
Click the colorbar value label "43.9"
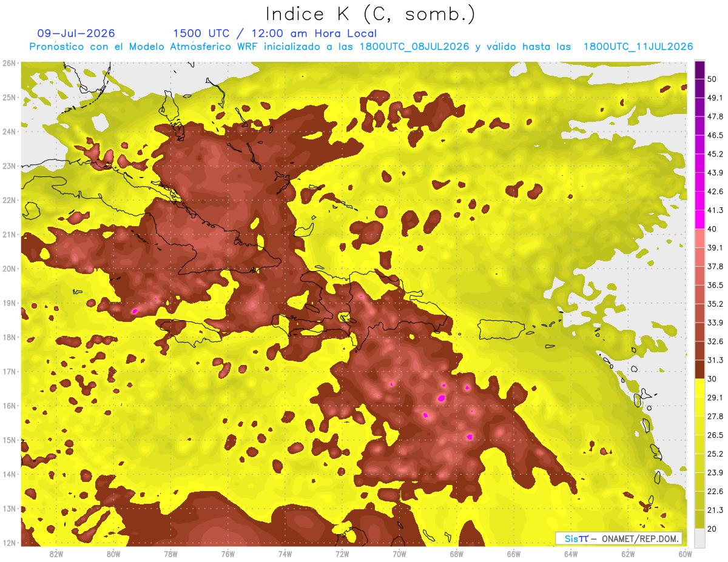coord(715,173)
